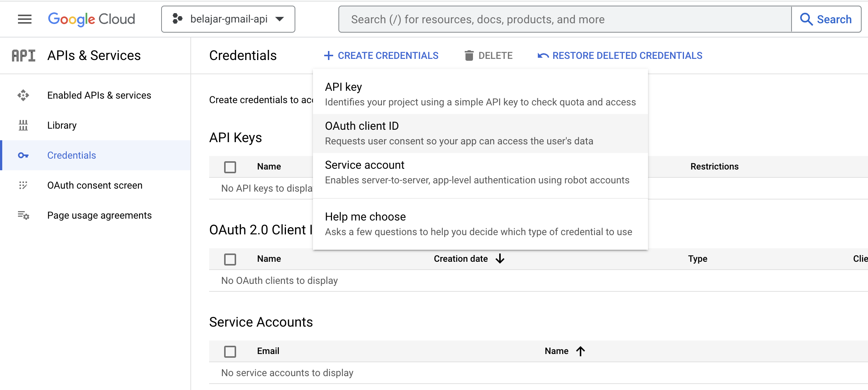868x390 pixels.
Task: Choose OAuth client ID option
Action: click(480, 133)
